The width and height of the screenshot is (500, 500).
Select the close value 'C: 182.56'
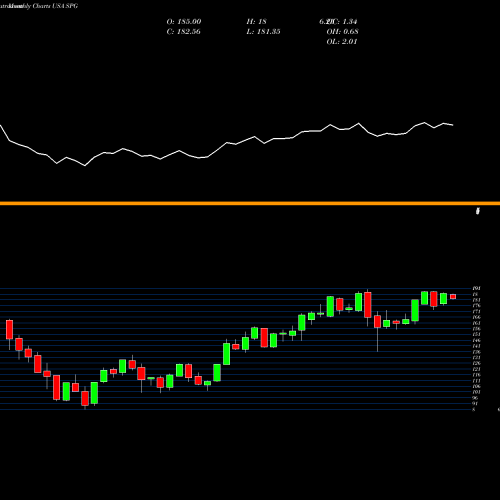coord(183,31)
